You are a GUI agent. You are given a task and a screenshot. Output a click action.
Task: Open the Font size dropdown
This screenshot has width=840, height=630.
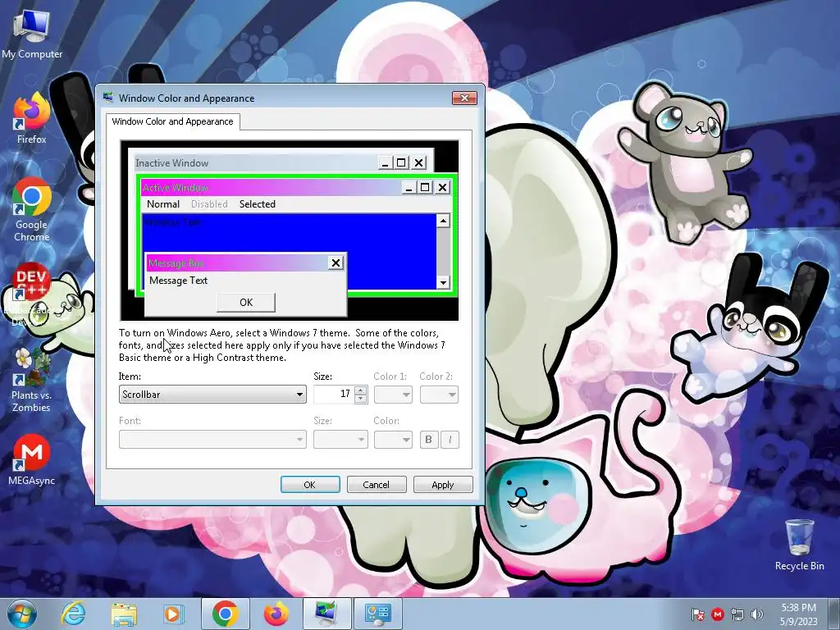click(340, 440)
